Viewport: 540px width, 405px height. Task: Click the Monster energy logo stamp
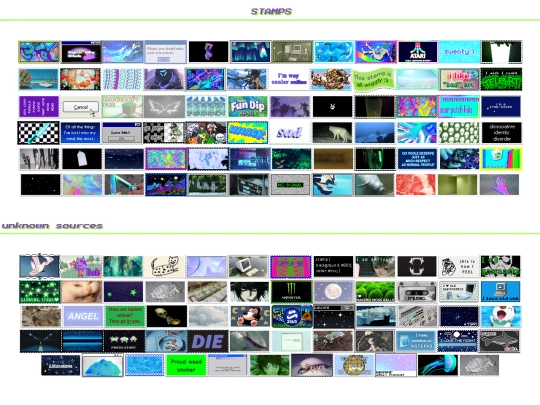pos(292,292)
